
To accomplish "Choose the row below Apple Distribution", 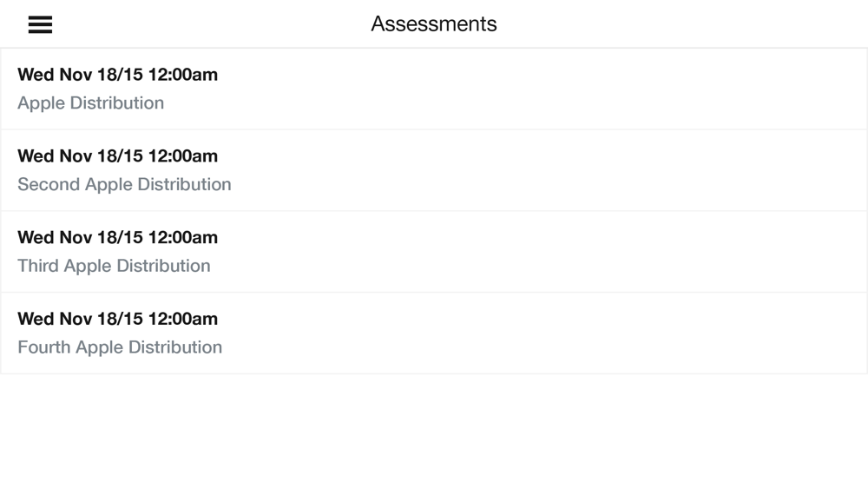I will pyautogui.click(x=434, y=170).
